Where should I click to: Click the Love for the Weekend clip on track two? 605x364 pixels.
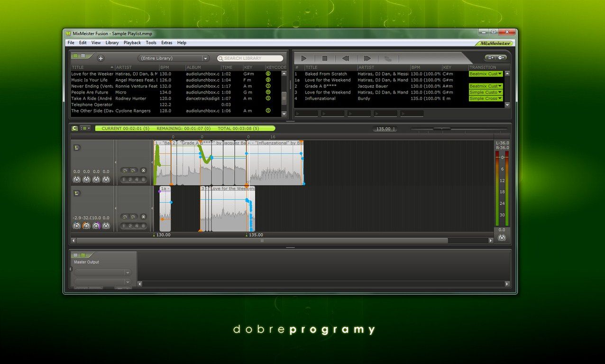(x=227, y=209)
